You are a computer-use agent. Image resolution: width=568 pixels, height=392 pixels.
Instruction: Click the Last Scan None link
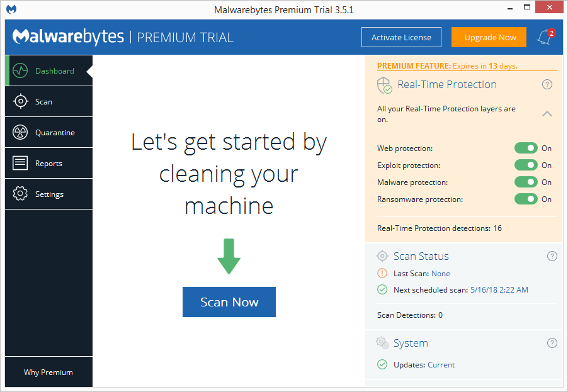(441, 274)
